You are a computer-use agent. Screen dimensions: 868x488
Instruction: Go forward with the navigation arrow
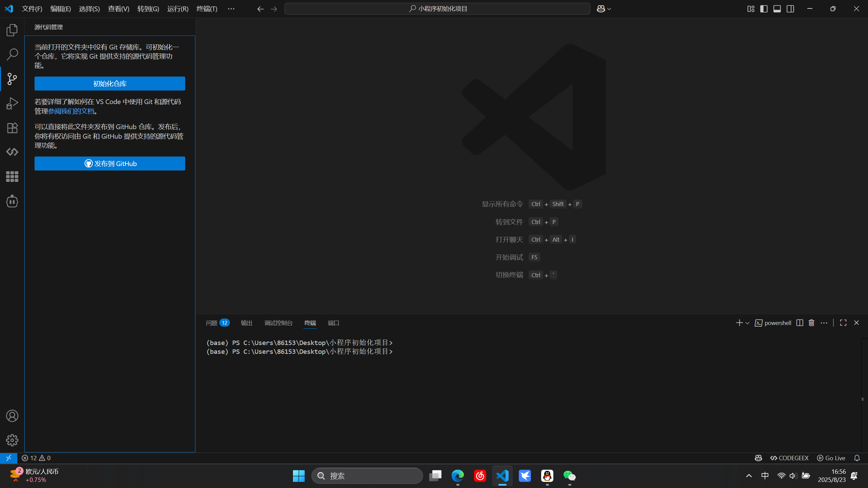point(274,9)
